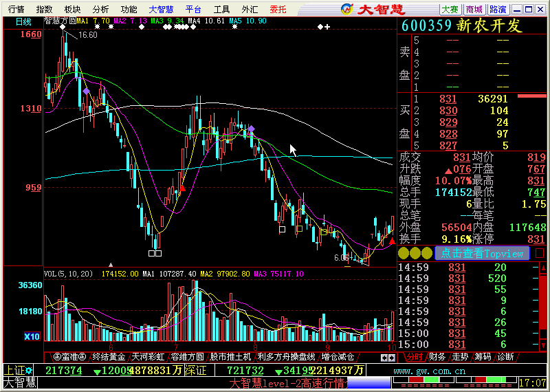Click the left arrow of indicator tab scroller
The image size is (550, 392).
pos(384,358)
